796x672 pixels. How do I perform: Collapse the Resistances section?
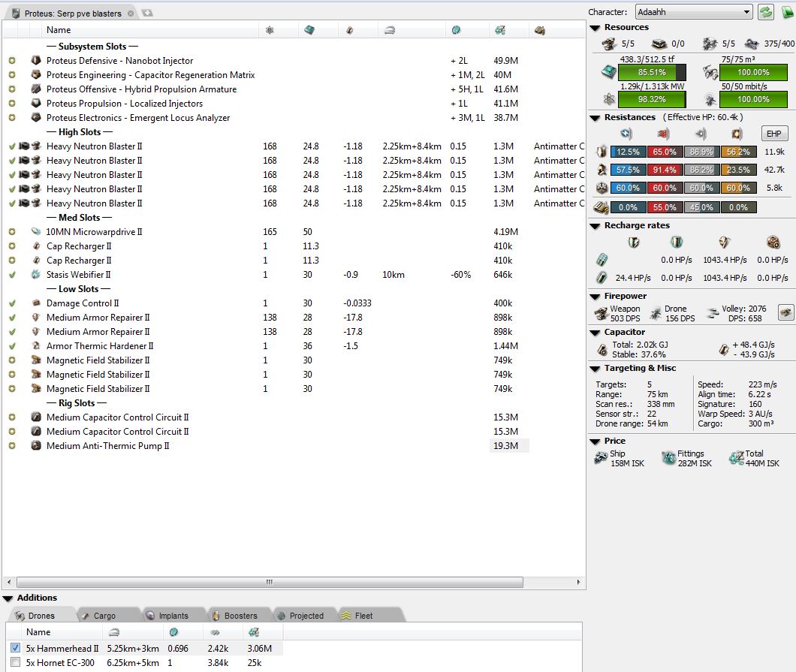pos(595,118)
